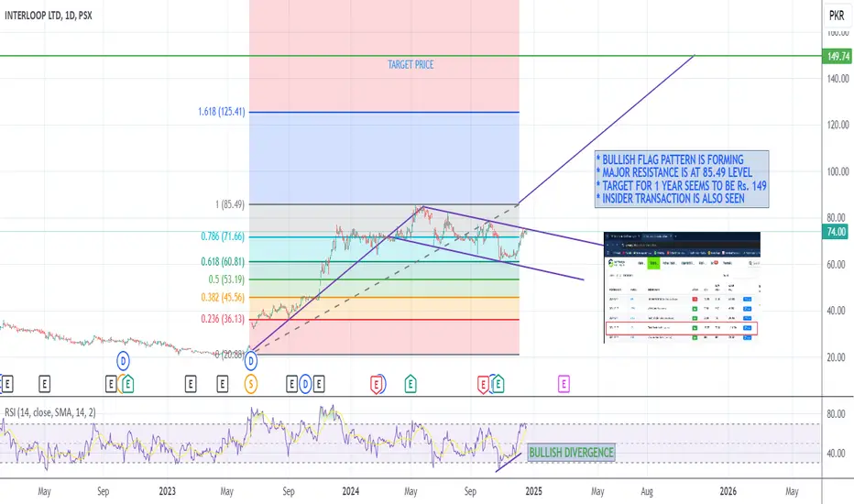Click the 2026 label on time axis
Image resolution: width=854 pixels, height=504 pixels.
[x=728, y=491]
